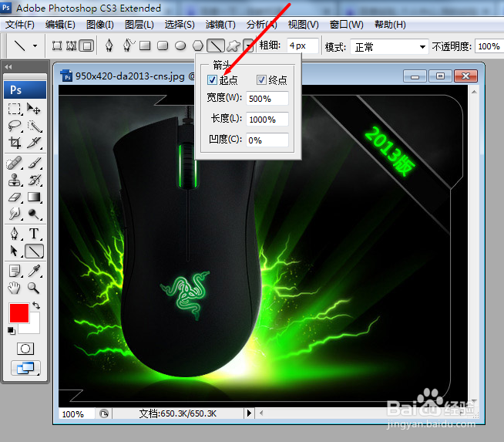Click the arrowhead 宽度(W) field
The height and width of the screenshot is (442, 504).
pyautogui.click(x=267, y=99)
